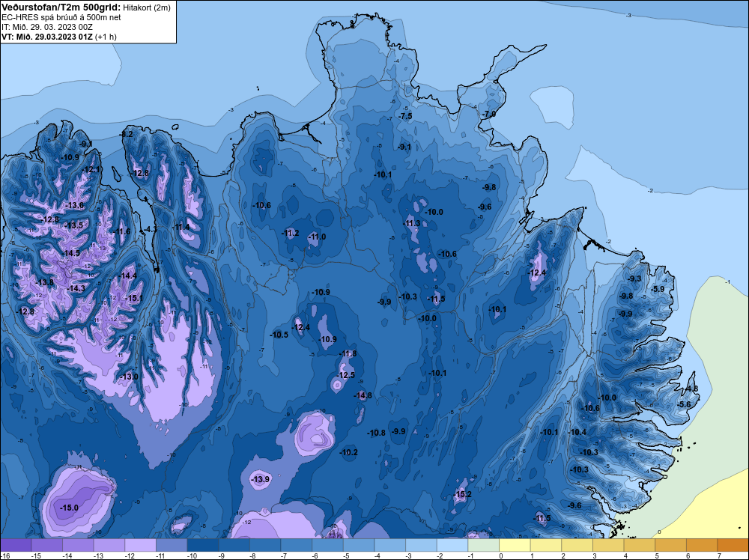Click the pale green swatch between -1 and 0
The height and width of the screenshot is (560, 749).
[x=484, y=545]
